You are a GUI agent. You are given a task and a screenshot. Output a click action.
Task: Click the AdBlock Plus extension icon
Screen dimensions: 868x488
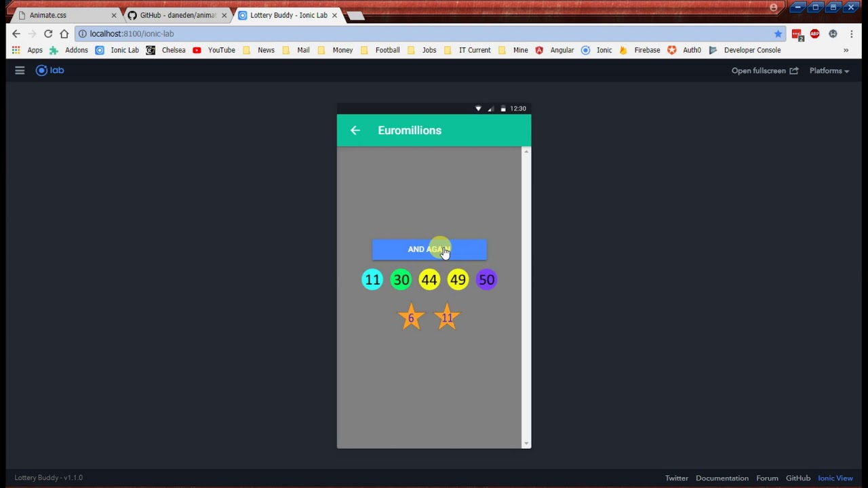(x=814, y=34)
